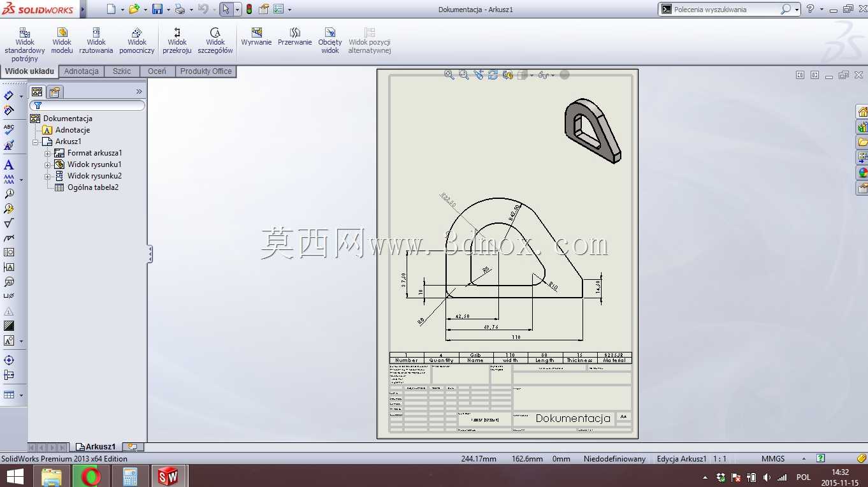
Task: Open Appearances color ball tab in task pane
Action: tap(862, 173)
